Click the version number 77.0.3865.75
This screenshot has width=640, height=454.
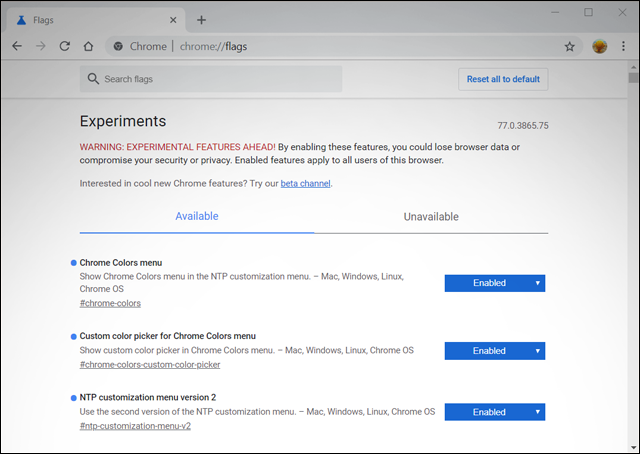(x=523, y=126)
